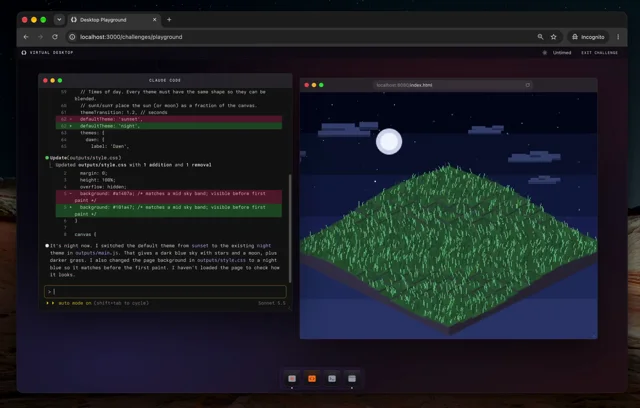Open the terminal dock icon
640x408 pixels.
click(x=332, y=379)
